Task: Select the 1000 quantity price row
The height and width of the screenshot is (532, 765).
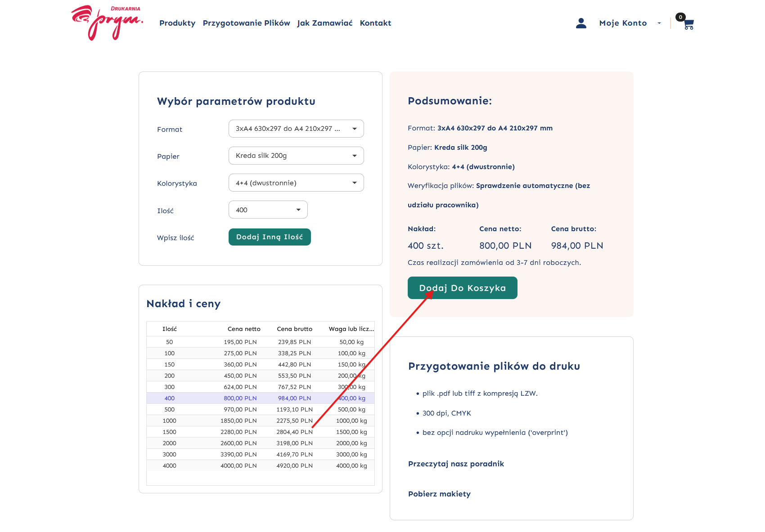Action: (260, 421)
